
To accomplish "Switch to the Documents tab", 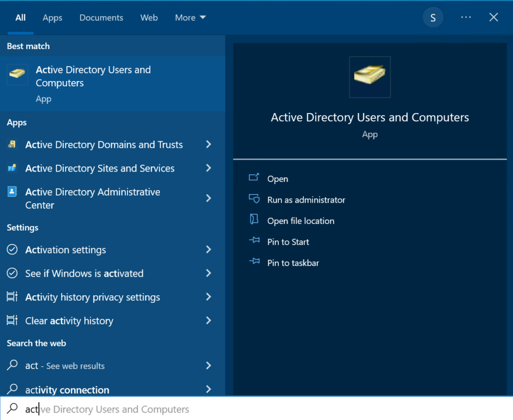I will (101, 18).
